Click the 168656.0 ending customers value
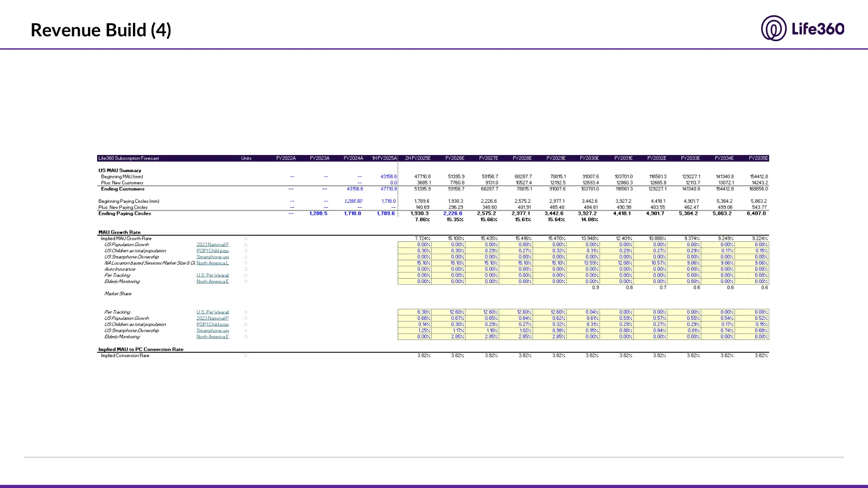Screen dimensions: 868x488 pyautogui.click(x=758, y=189)
